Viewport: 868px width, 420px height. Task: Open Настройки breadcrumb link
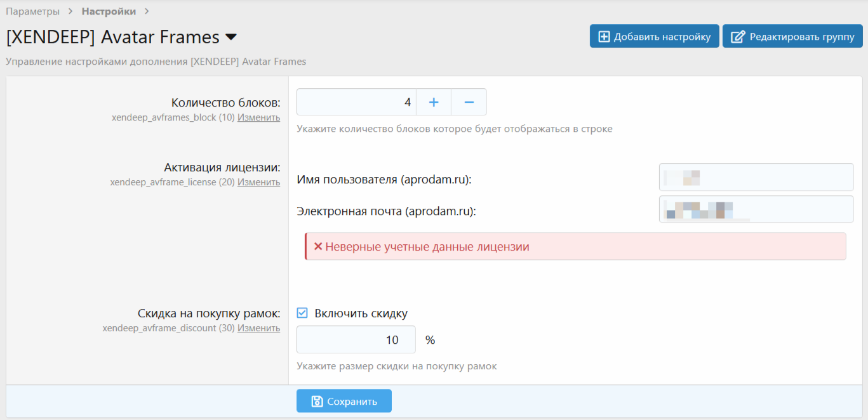[x=109, y=11]
